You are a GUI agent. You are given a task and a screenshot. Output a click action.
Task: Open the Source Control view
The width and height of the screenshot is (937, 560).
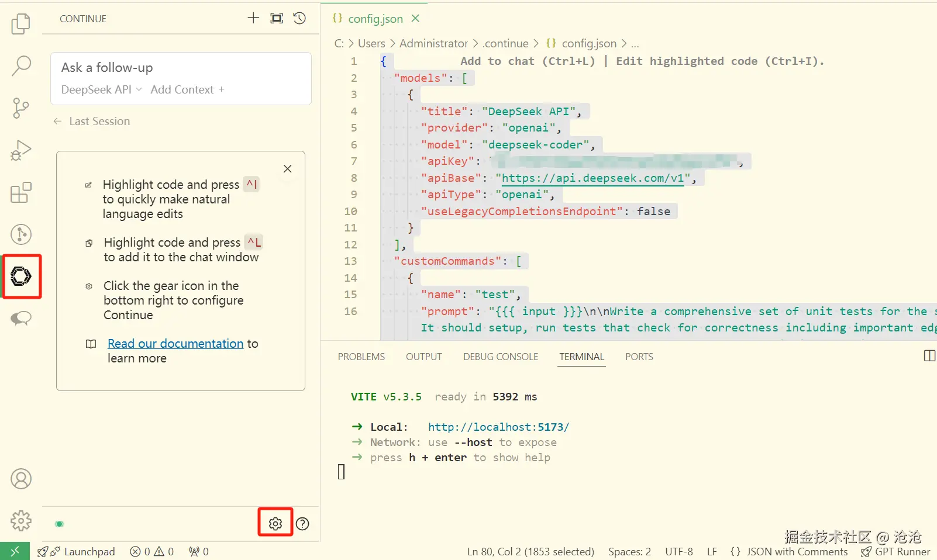pyautogui.click(x=21, y=108)
